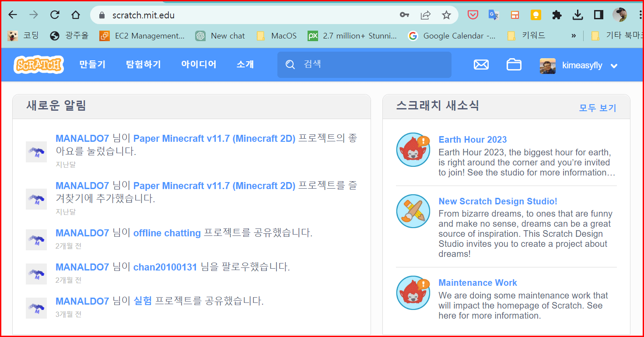The height and width of the screenshot is (337, 644).
Task: Open the 아이디어 menu item
Action: tap(199, 65)
